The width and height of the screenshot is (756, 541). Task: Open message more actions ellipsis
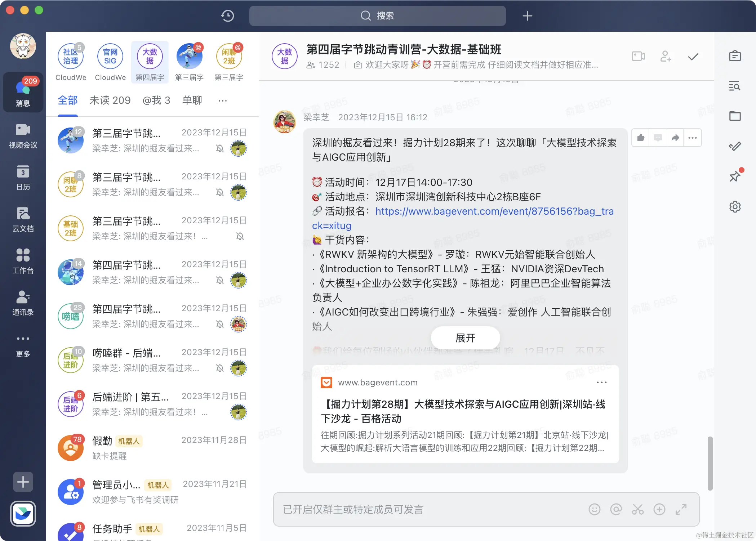(x=693, y=138)
